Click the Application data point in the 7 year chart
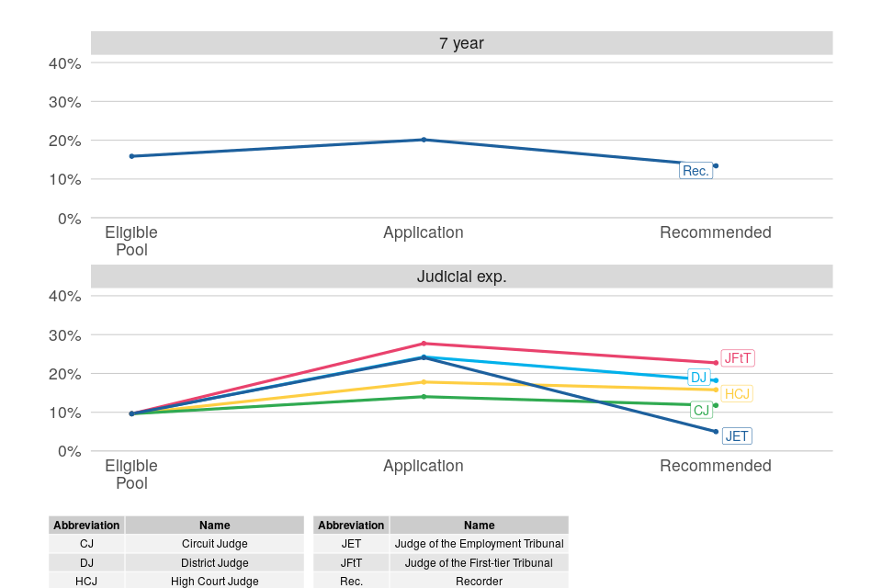The width and height of the screenshot is (882, 588). click(424, 140)
